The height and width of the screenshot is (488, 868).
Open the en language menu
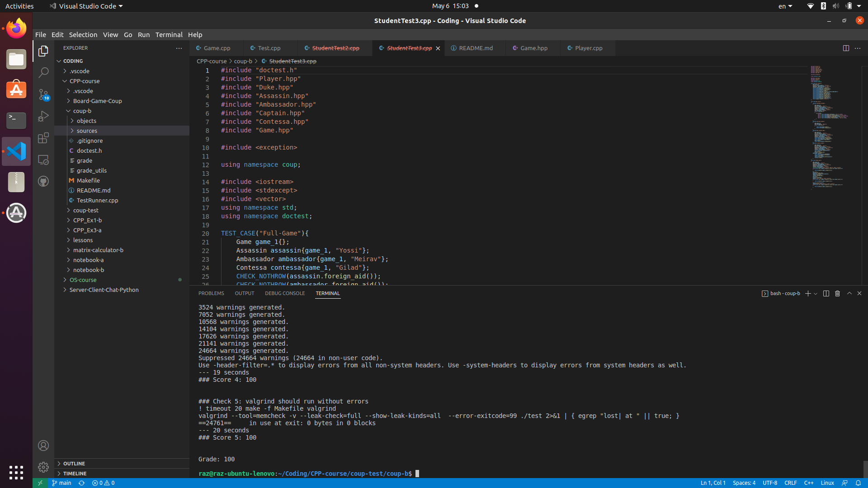(x=785, y=6)
